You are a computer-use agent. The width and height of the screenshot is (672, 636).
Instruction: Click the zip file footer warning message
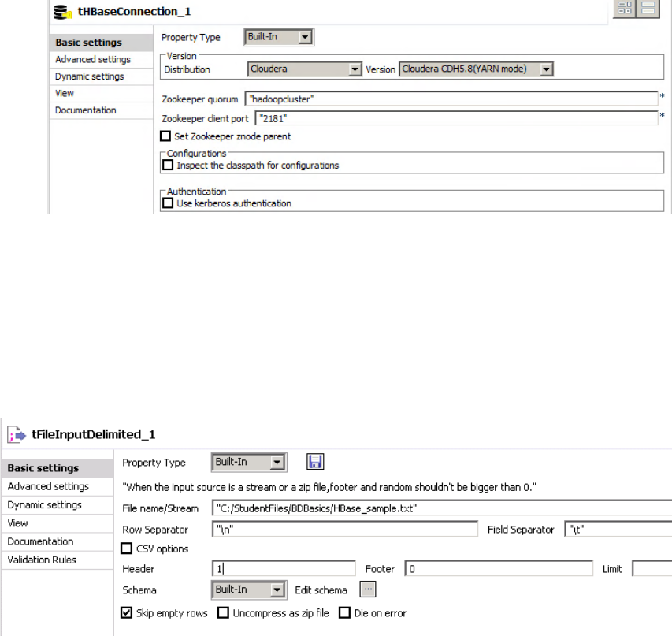coord(329,488)
